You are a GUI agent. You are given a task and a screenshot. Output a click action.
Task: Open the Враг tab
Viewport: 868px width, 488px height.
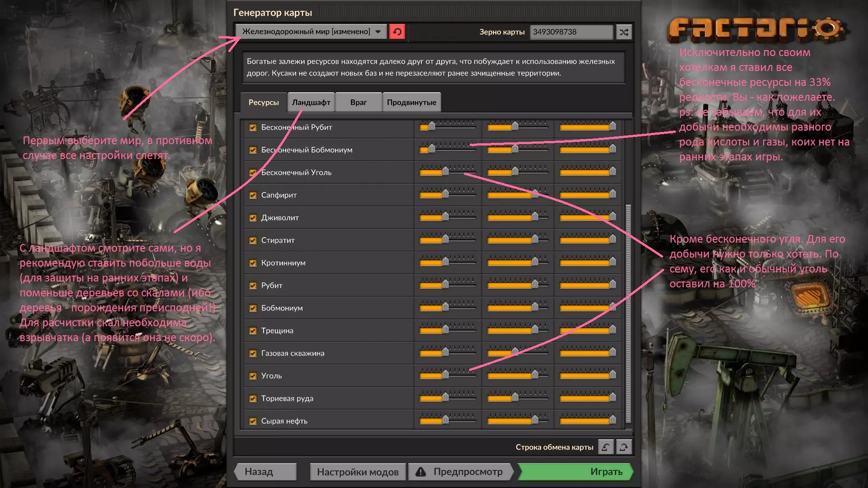coord(359,103)
